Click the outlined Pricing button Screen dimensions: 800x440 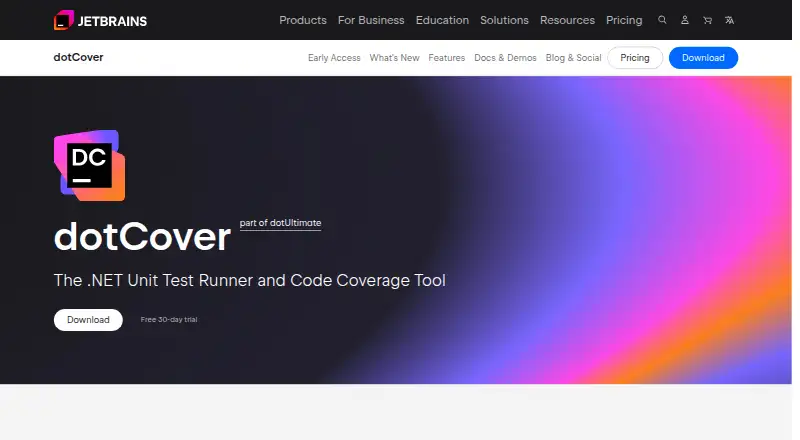[x=635, y=58]
